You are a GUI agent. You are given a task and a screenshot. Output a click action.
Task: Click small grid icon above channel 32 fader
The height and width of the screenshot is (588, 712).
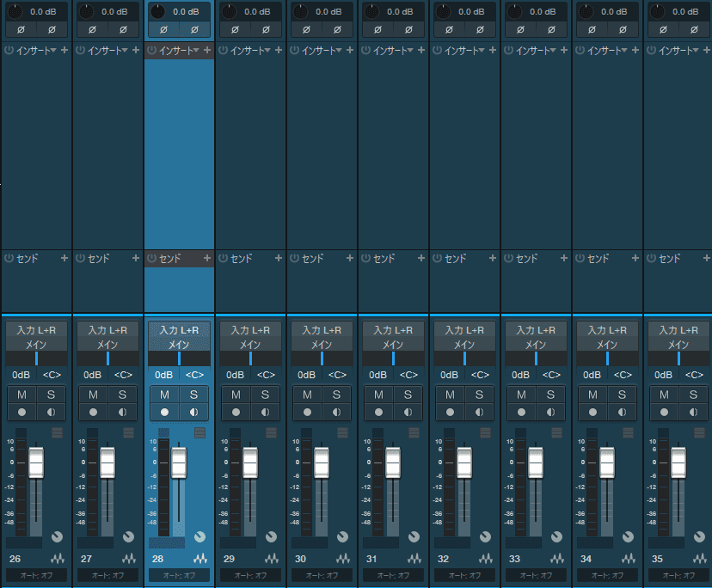coord(485,432)
